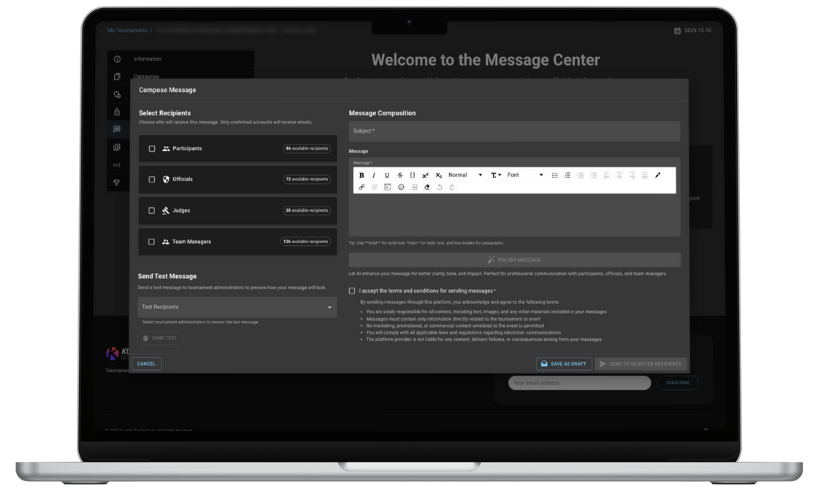Open the Information section in the sidebar
This screenshot has height=490, width=818.
click(147, 59)
